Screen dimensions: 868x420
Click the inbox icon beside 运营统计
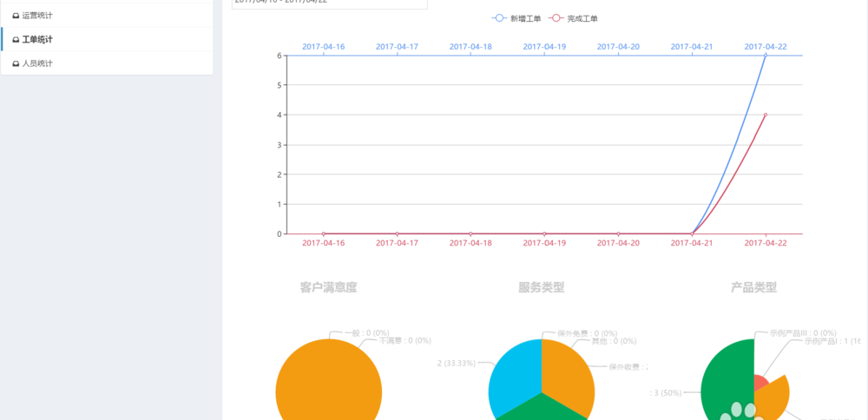point(16,16)
